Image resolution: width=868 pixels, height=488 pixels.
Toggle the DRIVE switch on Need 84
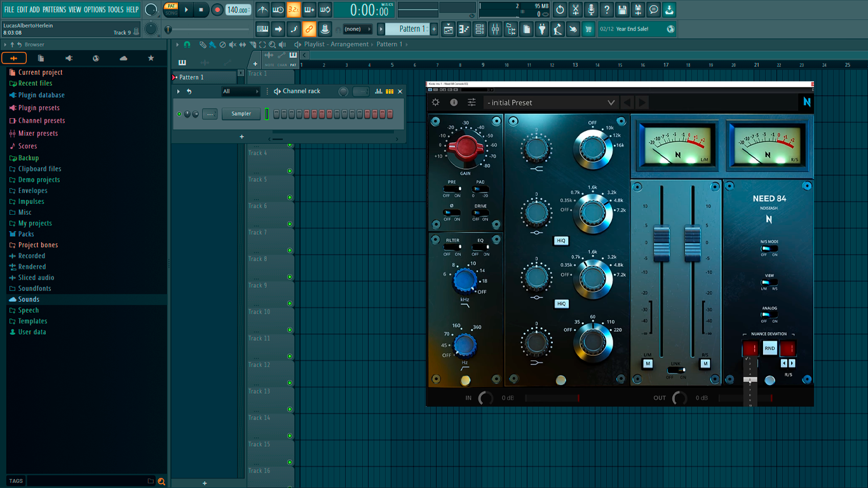tap(480, 213)
